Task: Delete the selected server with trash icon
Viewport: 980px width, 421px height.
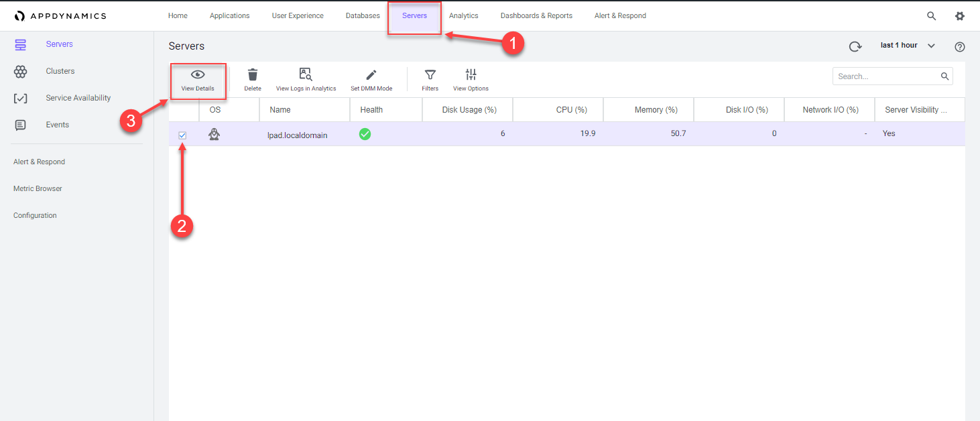Action: [253, 74]
